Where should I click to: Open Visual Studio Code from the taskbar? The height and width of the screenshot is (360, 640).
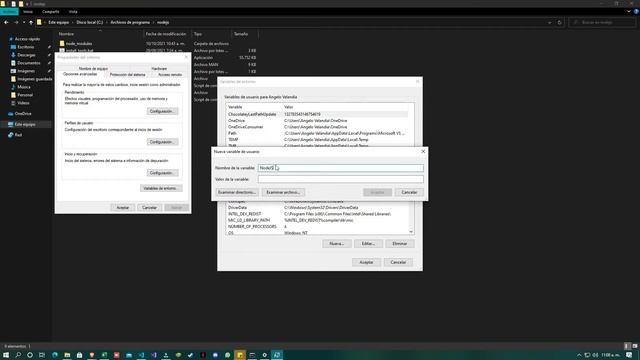[x=141, y=355]
